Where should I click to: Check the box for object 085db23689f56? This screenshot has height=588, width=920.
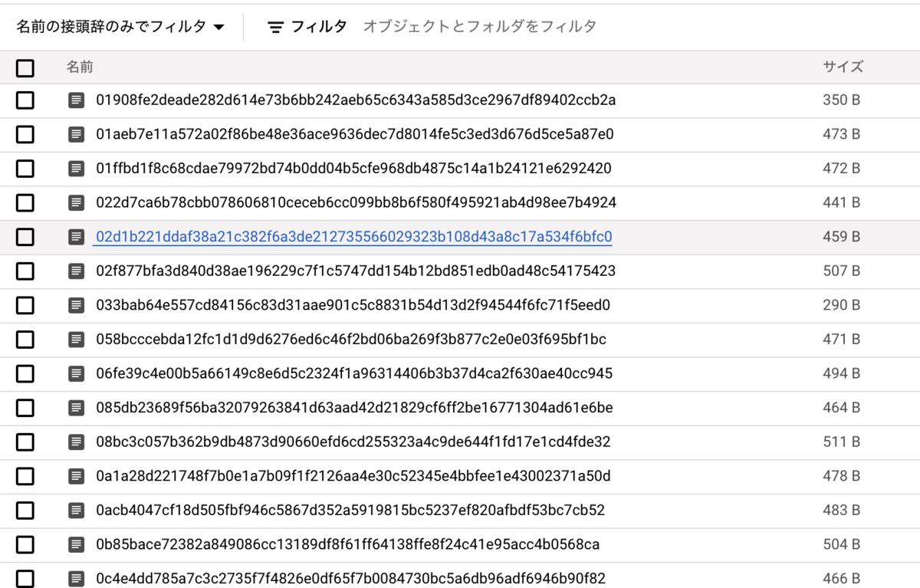25,408
